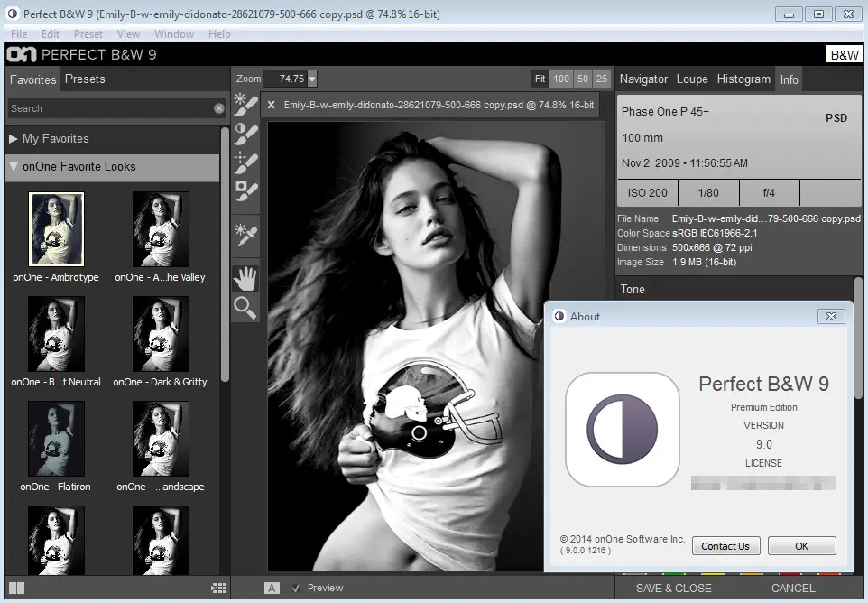The width and height of the screenshot is (868, 603).
Task: Select the Brightness brush tool
Action: (245, 105)
